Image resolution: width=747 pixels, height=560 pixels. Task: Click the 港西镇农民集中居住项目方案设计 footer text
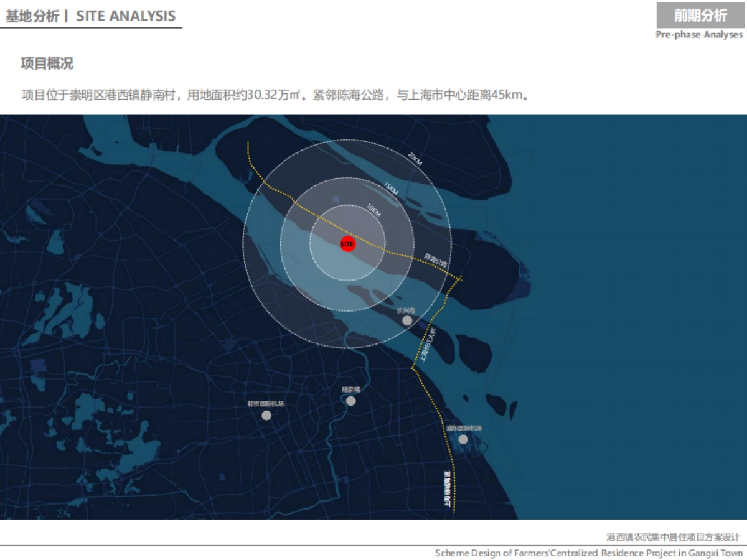pos(673,537)
